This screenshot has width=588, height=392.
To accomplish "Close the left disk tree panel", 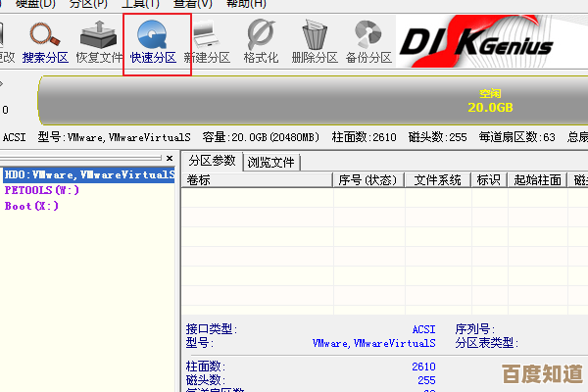I will [169, 157].
